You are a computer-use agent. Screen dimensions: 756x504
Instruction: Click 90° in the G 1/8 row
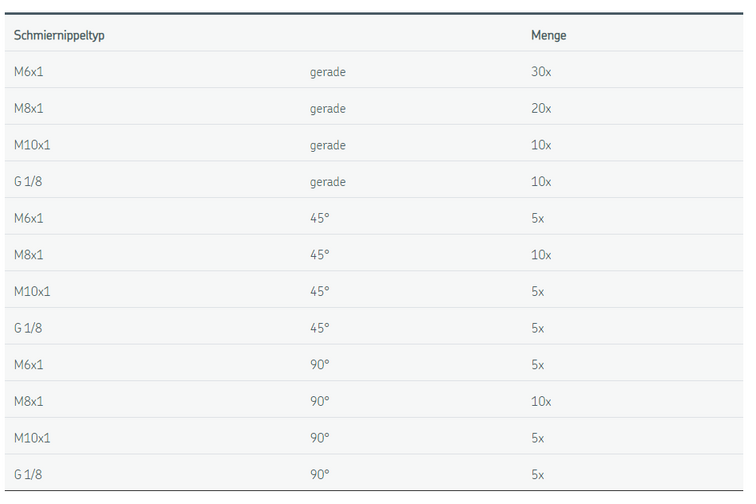pos(319,474)
